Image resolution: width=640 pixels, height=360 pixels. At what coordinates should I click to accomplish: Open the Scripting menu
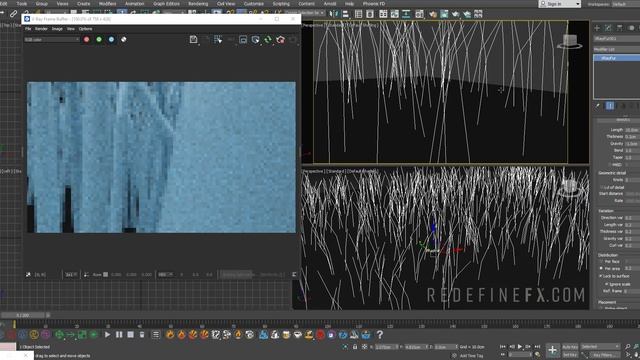[x=281, y=4]
